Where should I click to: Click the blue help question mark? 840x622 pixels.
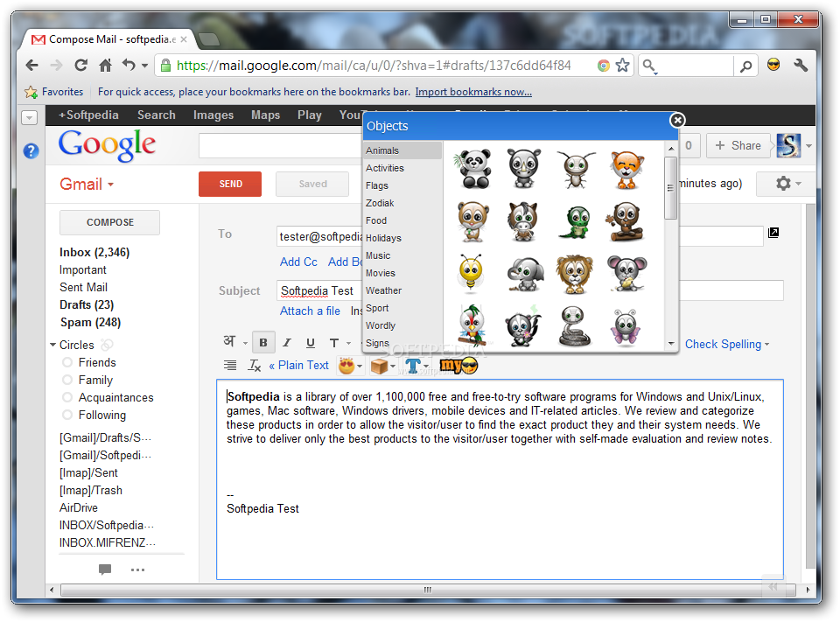click(x=31, y=151)
